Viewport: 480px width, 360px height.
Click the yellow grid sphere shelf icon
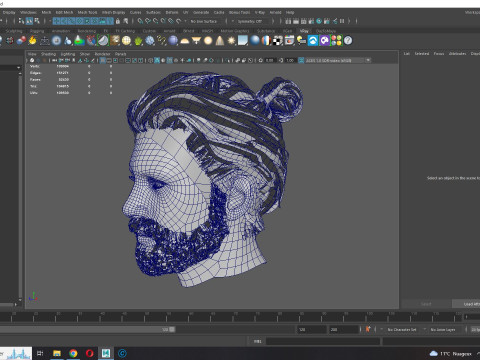tap(126, 41)
